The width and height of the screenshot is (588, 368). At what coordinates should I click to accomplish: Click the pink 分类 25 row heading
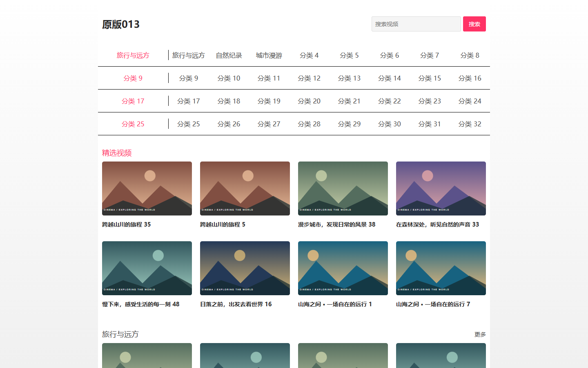tap(133, 124)
